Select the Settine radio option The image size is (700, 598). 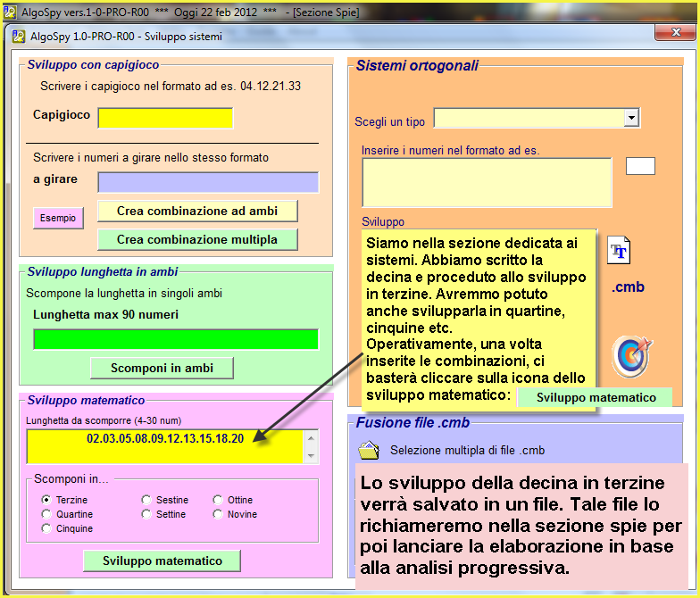point(146,514)
